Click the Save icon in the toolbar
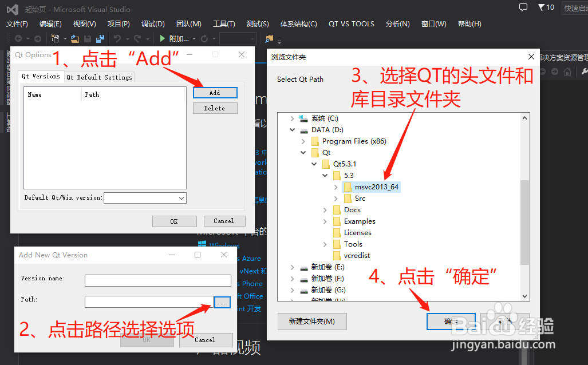This screenshot has width=588, height=365. pos(88,38)
